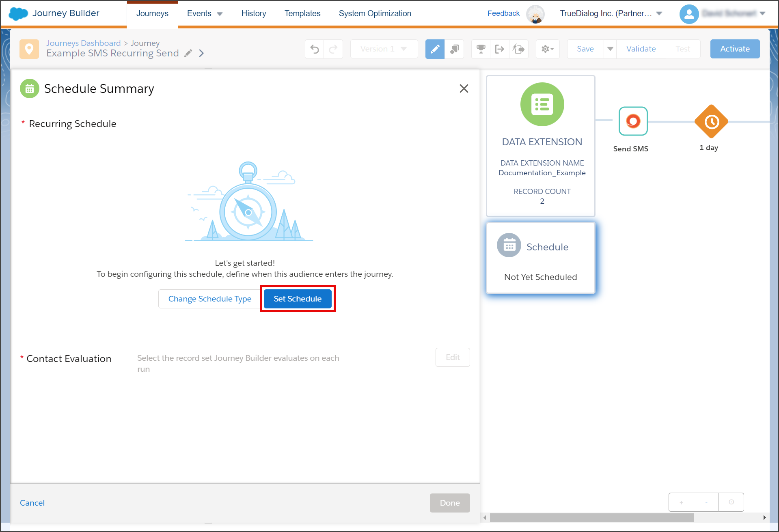Select the edit mode pencil button
Image resolution: width=779 pixels, height=532 pixels.
point(435,49)
